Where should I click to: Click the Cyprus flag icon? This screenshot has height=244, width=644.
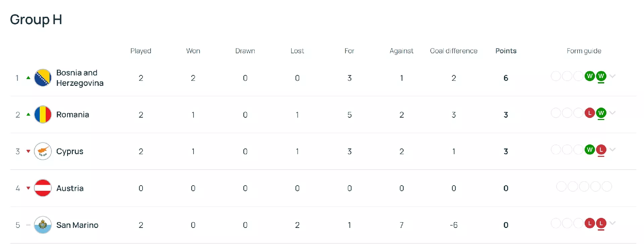pos(43,151)
